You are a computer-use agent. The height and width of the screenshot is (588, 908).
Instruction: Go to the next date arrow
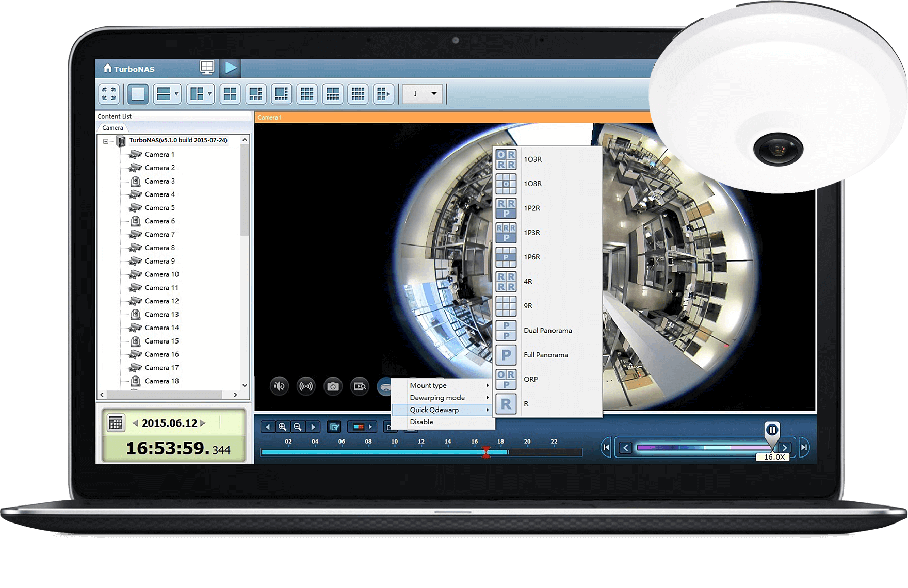[x=203, y=423]
